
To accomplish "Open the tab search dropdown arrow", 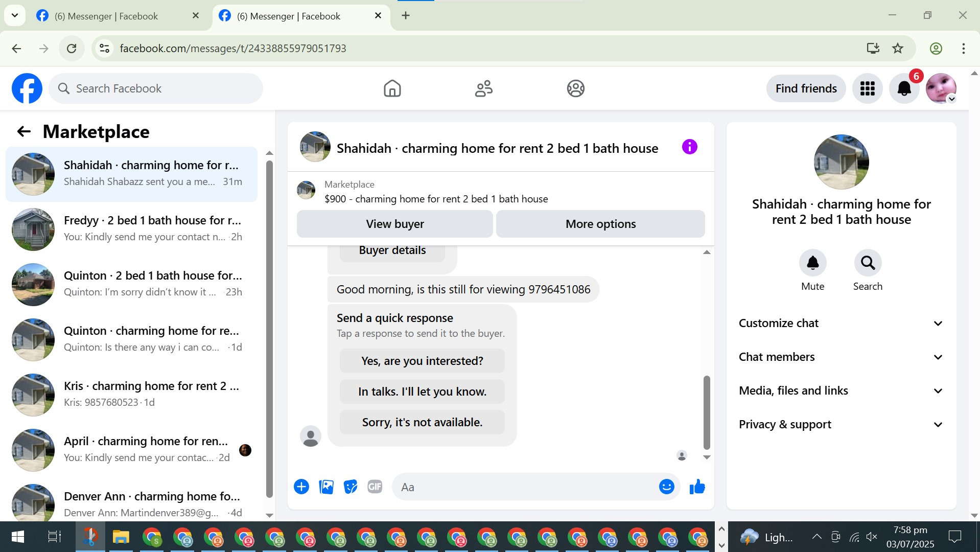I will [x=15, y=16].
